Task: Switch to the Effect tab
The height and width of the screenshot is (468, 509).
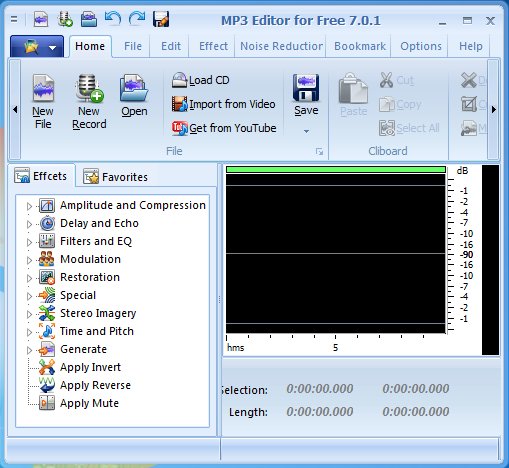Action: pyautogui.click(x=213, y=46)
